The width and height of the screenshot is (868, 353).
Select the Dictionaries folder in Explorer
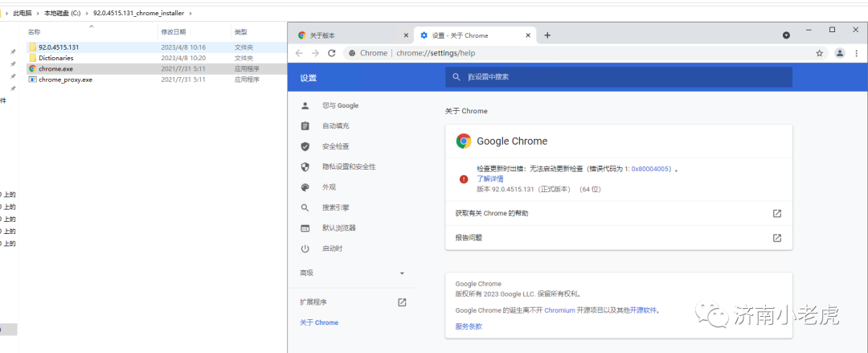tap(56, 58)
